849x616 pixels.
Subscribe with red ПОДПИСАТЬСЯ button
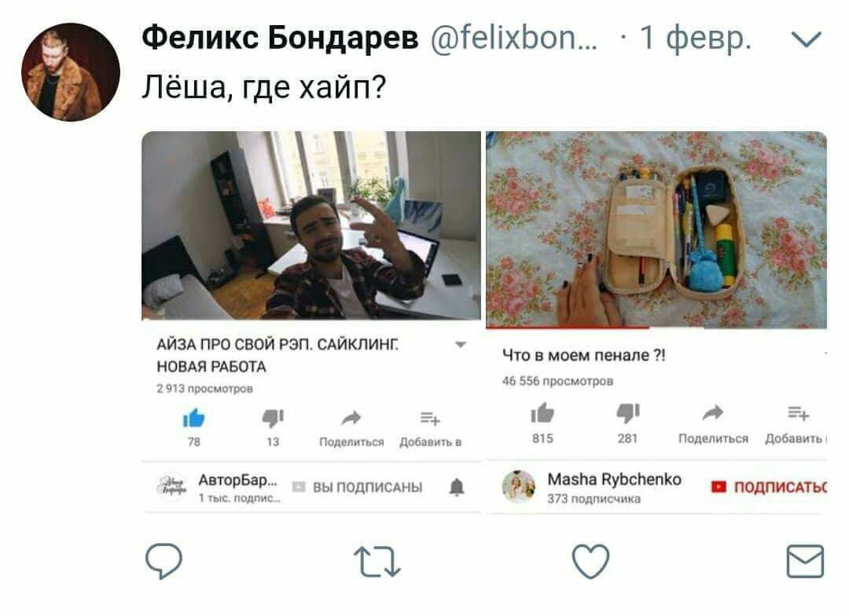coord(769,487)
